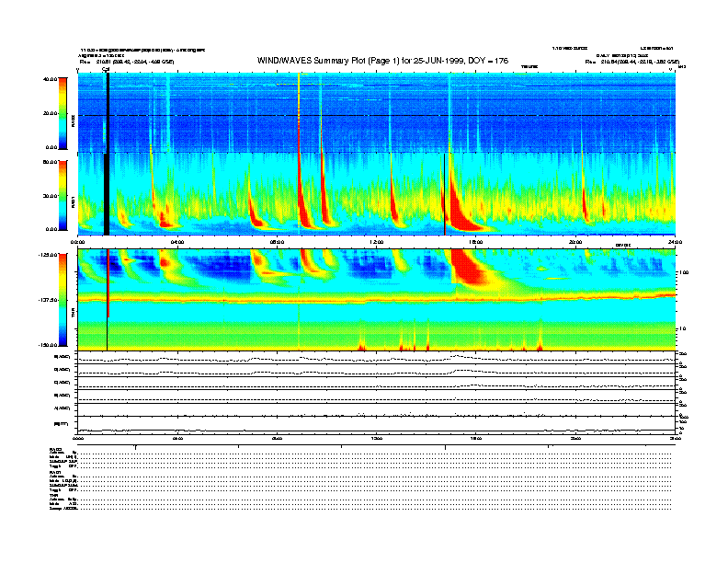The height and width of the screenshot is (563, 728).
Task: Click the 16:00 label under RAD1 spectrogram
Action: 476,243
